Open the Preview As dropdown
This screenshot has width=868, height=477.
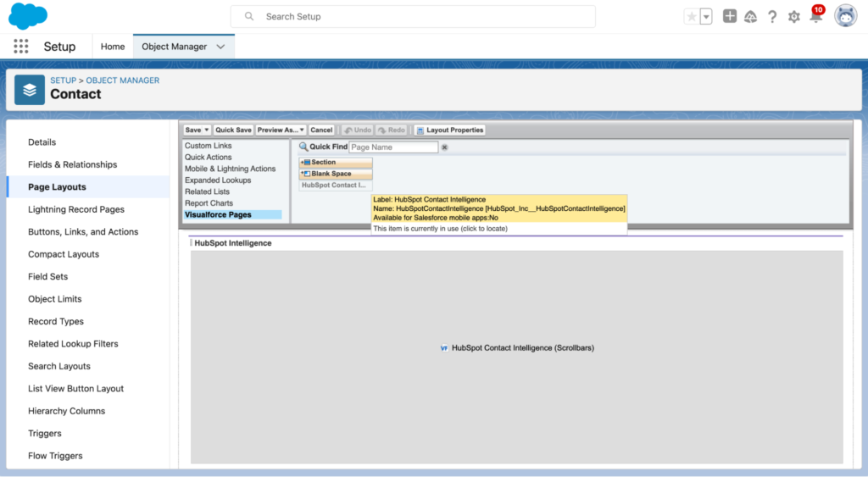(x=281, y=130)
